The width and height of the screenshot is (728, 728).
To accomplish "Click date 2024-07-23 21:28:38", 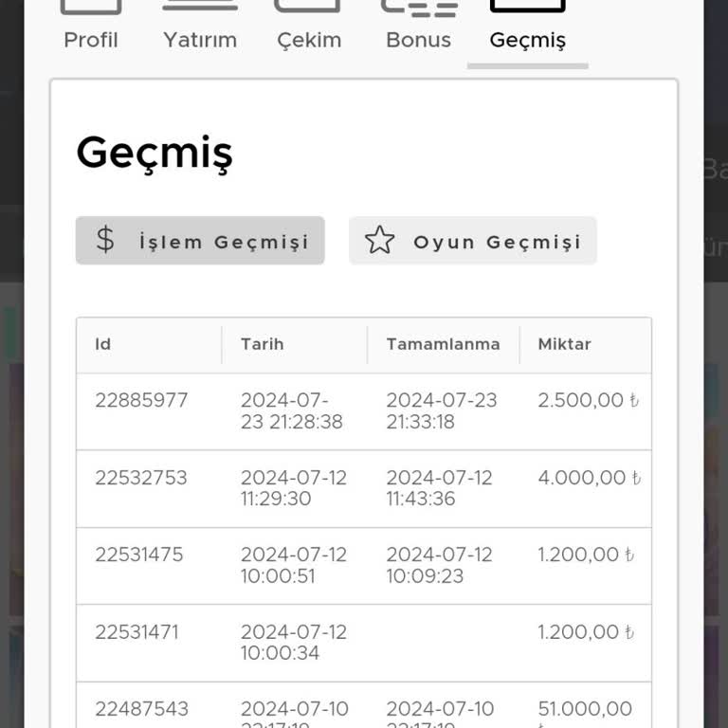I will click(x=292, y=410).
